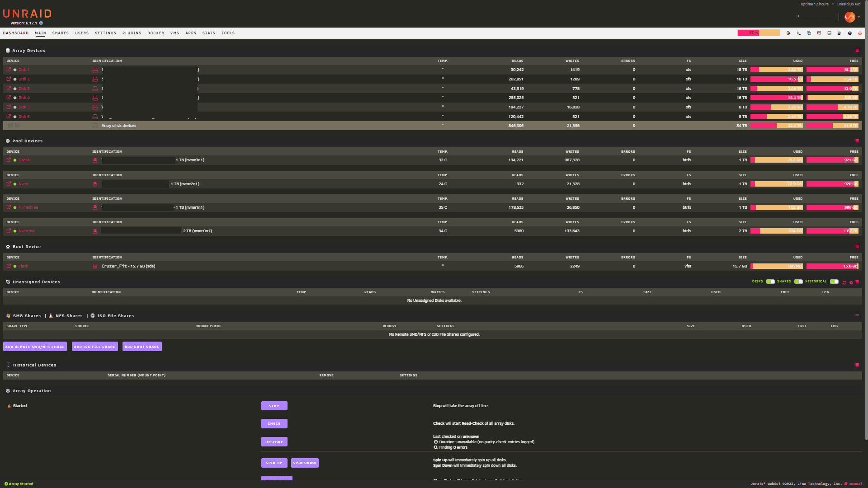Click Disk 4 status indicator dot

tap(15, 98)
